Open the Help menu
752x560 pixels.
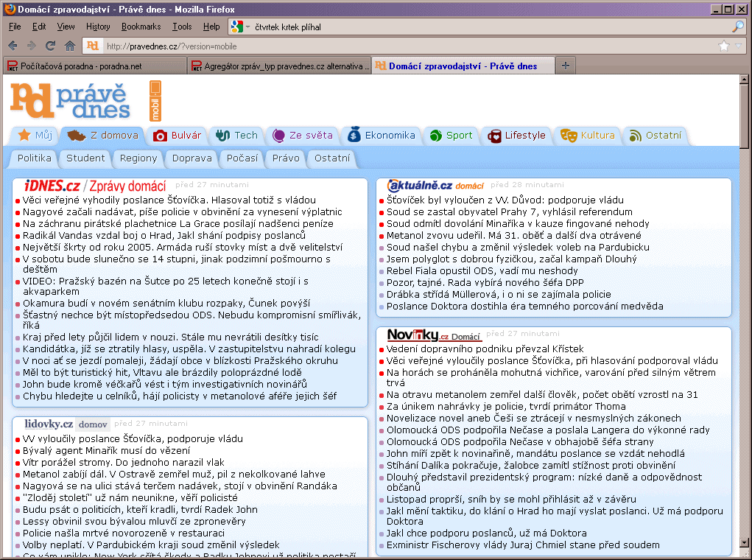pyautogui.click(x=211, y=27)
